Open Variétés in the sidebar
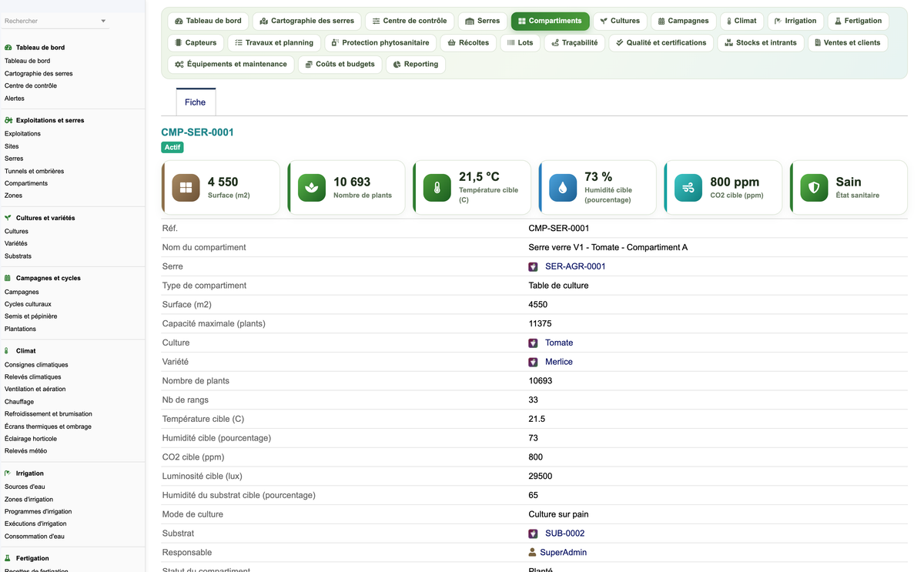The image size is (924, 572). tap(16, 243)
